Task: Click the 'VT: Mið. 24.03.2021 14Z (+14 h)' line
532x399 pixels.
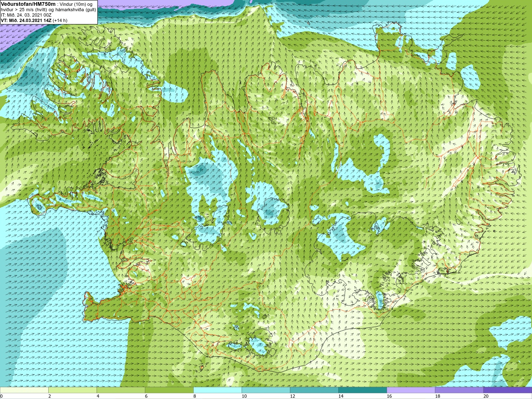Action: pos(34,20)
